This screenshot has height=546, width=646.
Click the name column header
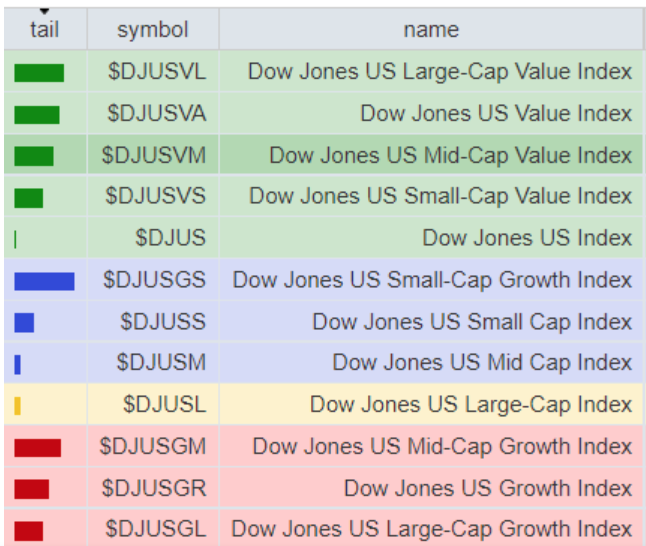431,29
